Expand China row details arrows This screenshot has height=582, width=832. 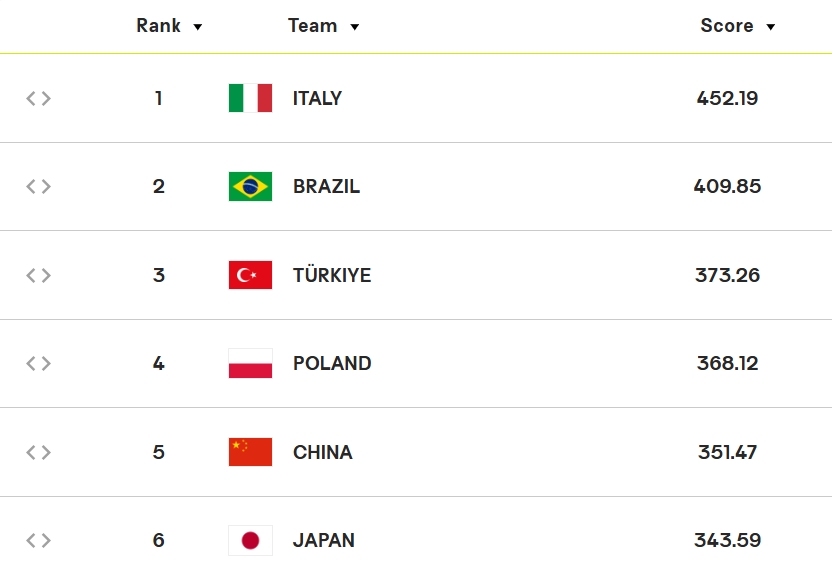38,452
